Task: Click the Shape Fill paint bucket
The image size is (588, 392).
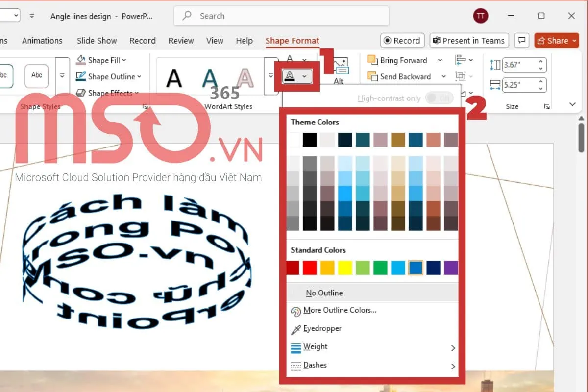Action: pyautogui.click(x=81, y=60)
